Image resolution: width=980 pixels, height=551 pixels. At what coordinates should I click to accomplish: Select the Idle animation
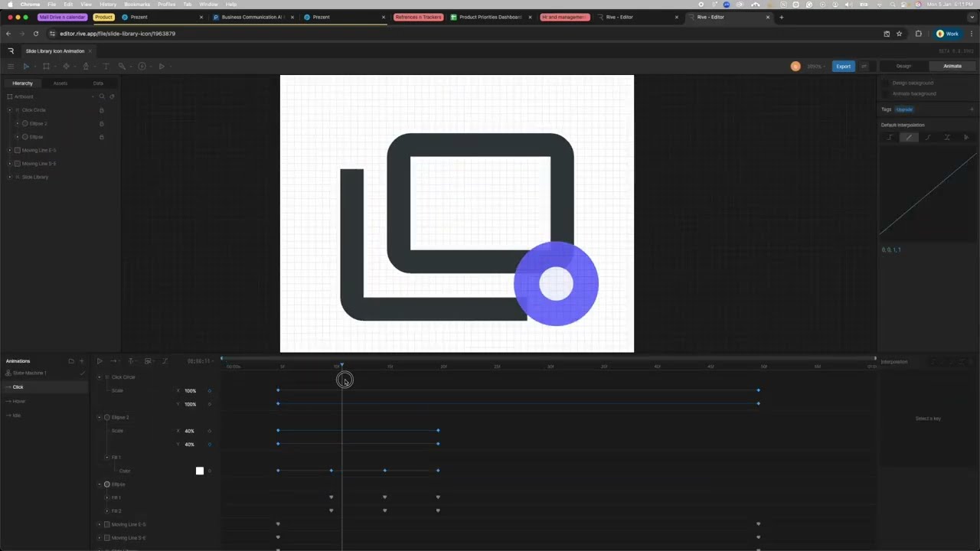coord(17,416)
